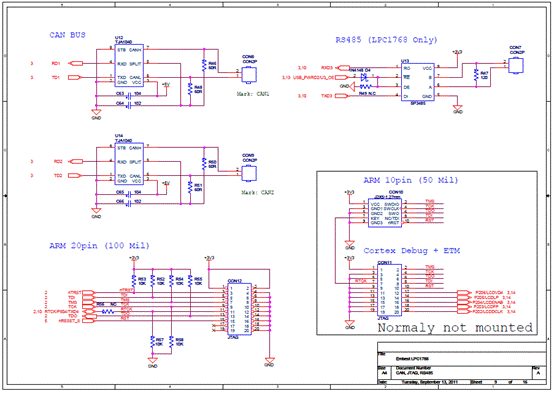Select the RS485 (LPC1768 Only) heading
Viewport: 554px width, 394px height.
[386, 40]
